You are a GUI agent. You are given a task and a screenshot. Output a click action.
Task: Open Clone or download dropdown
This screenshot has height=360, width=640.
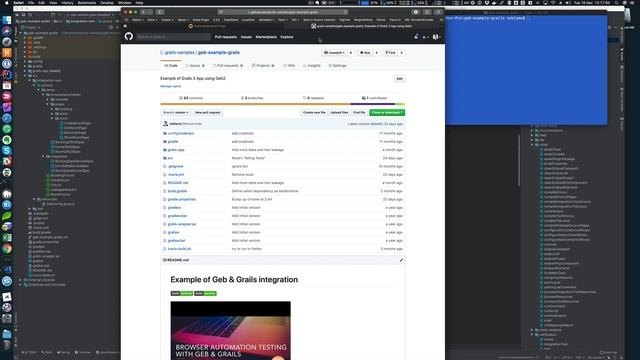387,112
